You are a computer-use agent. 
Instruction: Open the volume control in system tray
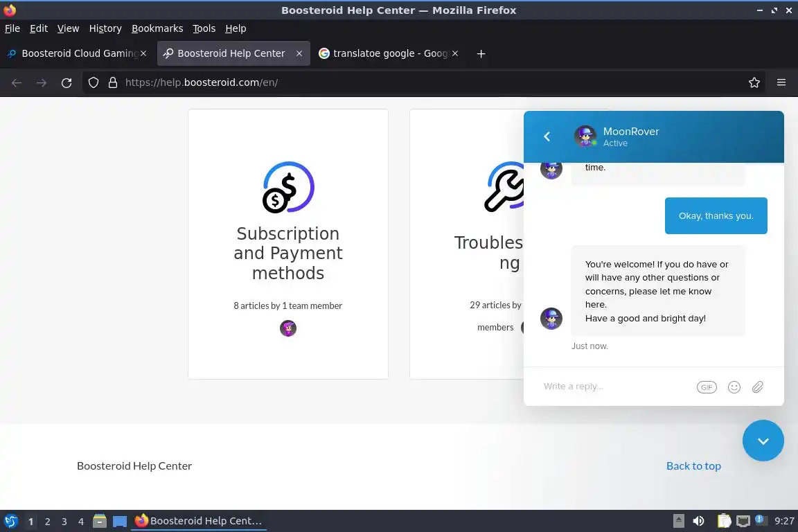coord(699,521)
